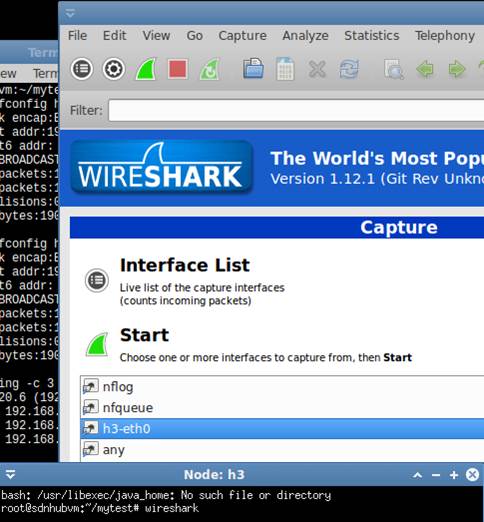This screenshot has height=522, width=484.
Task: Open a capture file folder icon
Action: [253, 68]
